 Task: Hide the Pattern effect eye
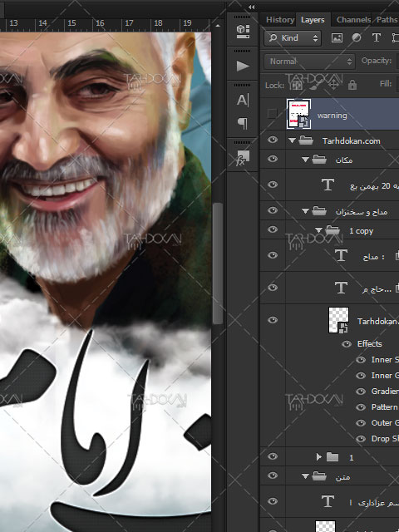pos(361,406)
